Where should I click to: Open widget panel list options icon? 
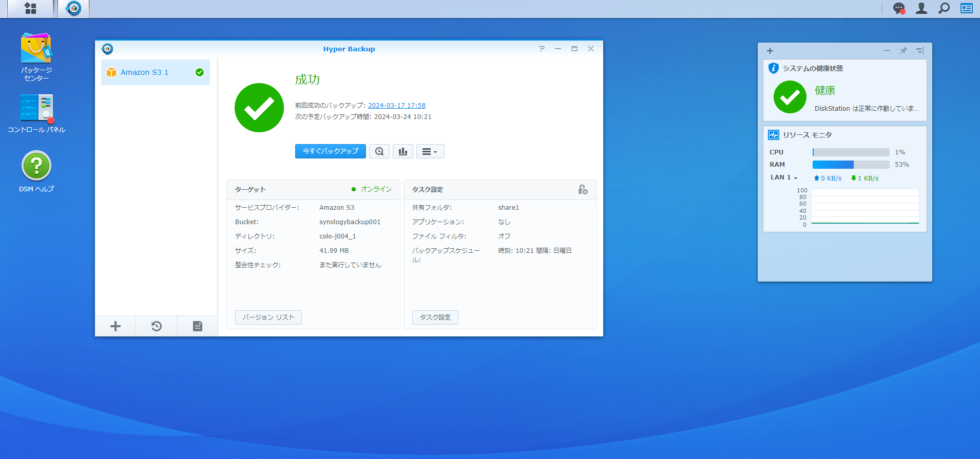point(920,51)
